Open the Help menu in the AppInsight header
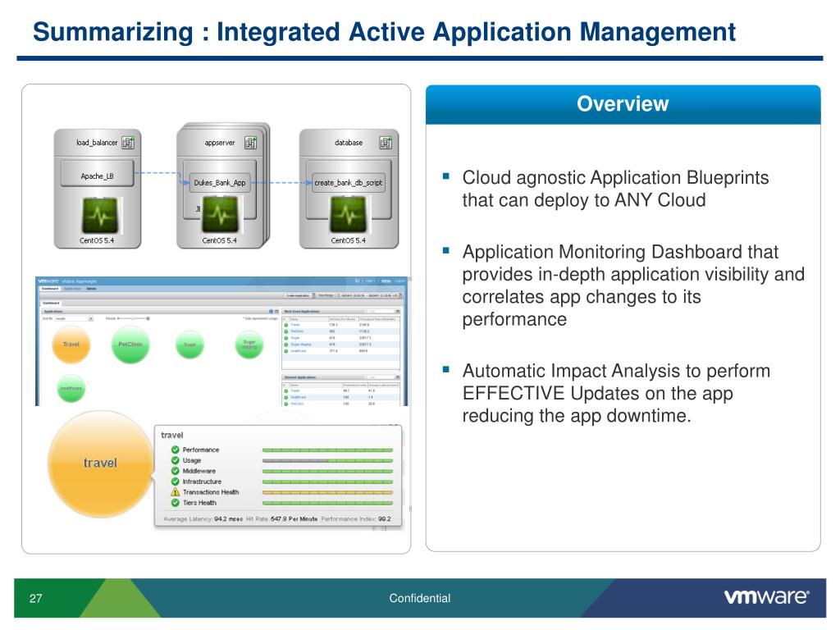Image resolution: width=840 pixels, height=630 pixels. 369,281
